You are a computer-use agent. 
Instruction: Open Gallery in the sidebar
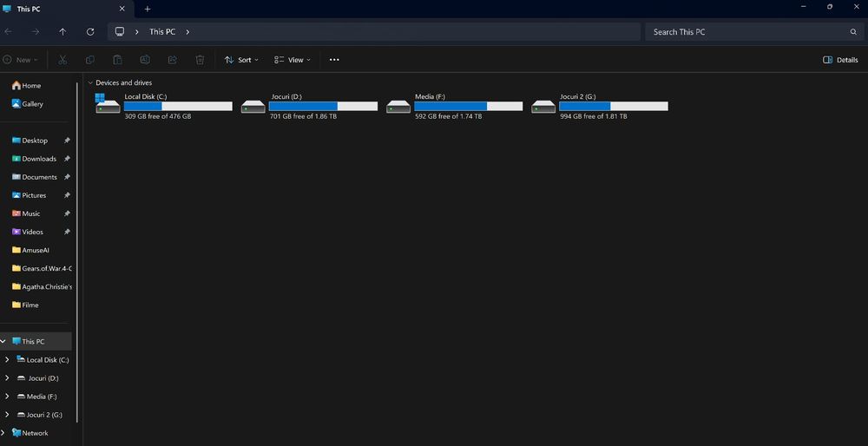(x=27, y=103)
